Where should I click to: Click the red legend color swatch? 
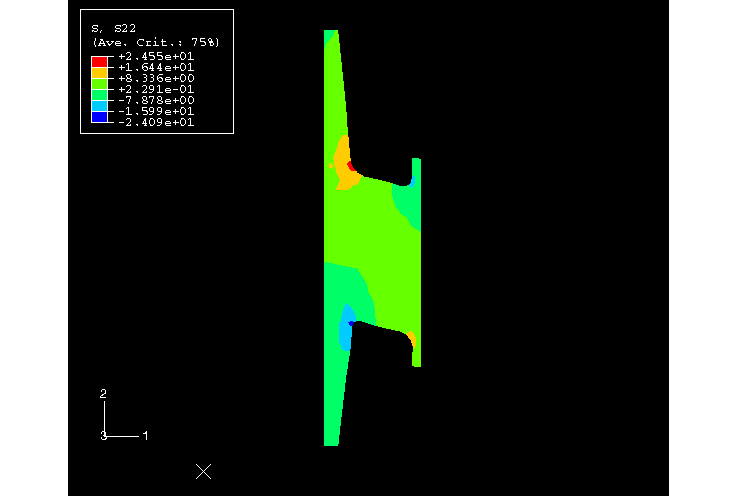click(100, 62)
